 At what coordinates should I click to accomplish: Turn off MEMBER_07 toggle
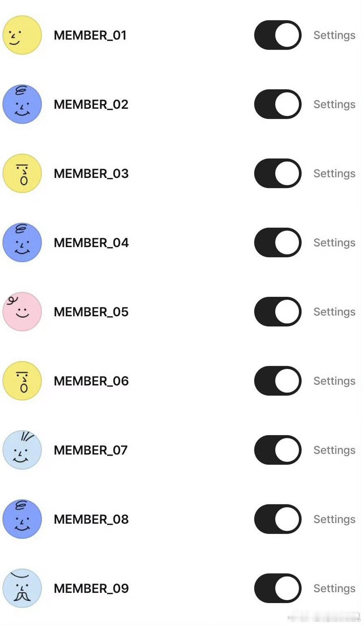[x=278, y=450]
